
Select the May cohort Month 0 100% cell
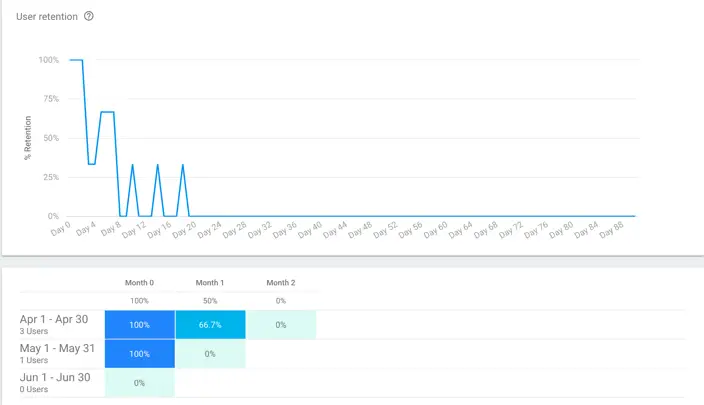(x=139, y=354)
